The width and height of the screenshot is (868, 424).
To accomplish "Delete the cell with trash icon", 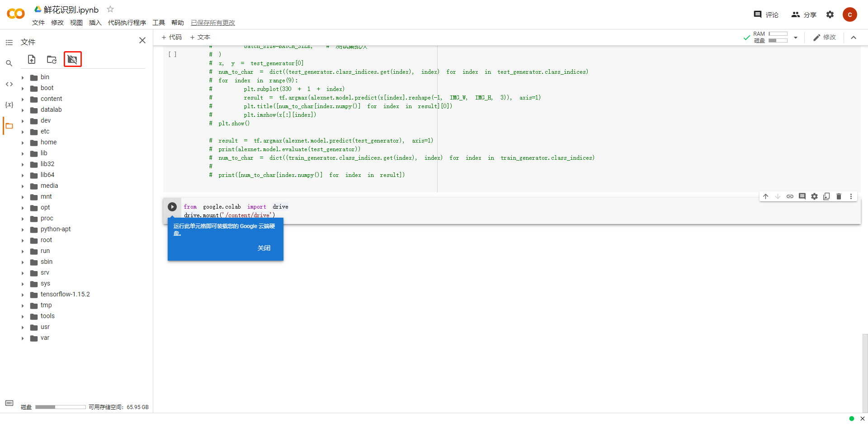I will (x=839, y=196).
